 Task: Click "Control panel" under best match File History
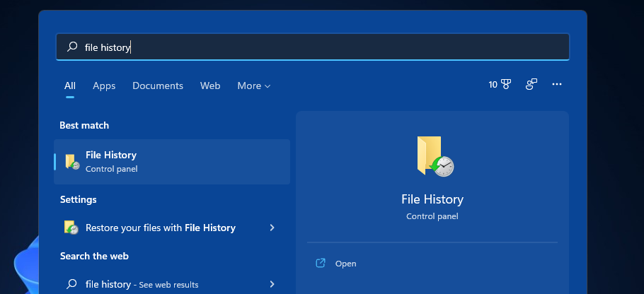[111, 169]
